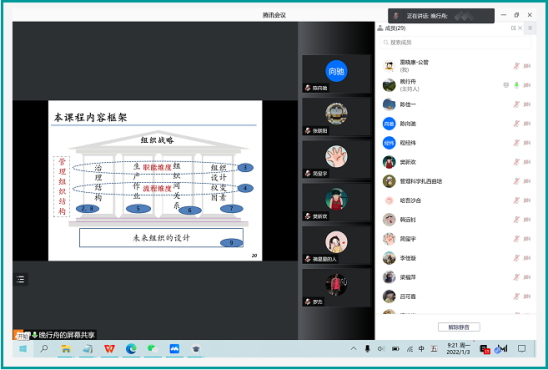
Task: Open the members panel hamburger menu
Action: tap(530, 28)
